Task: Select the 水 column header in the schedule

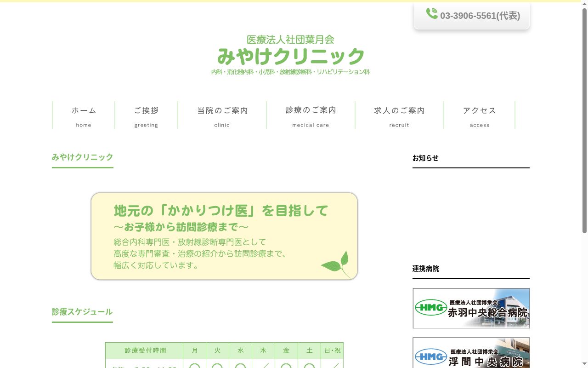Action: [241, 351]
